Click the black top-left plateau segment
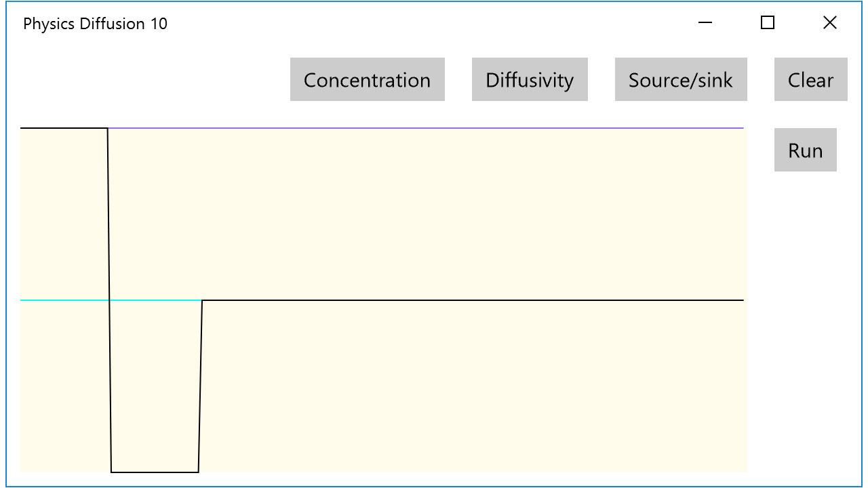Image resolution: width=868 pixels, height=488 pixels. click(x=64, y=127)
